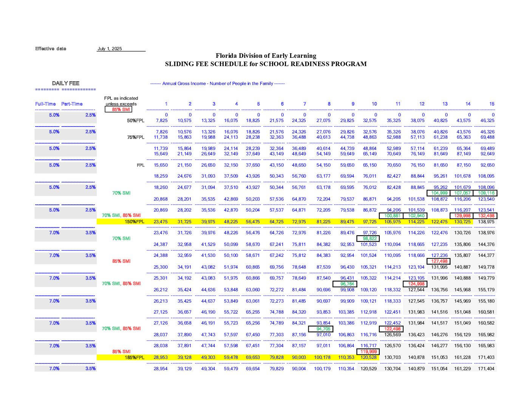Click the Full-Time column label

(x=45, y=104)
